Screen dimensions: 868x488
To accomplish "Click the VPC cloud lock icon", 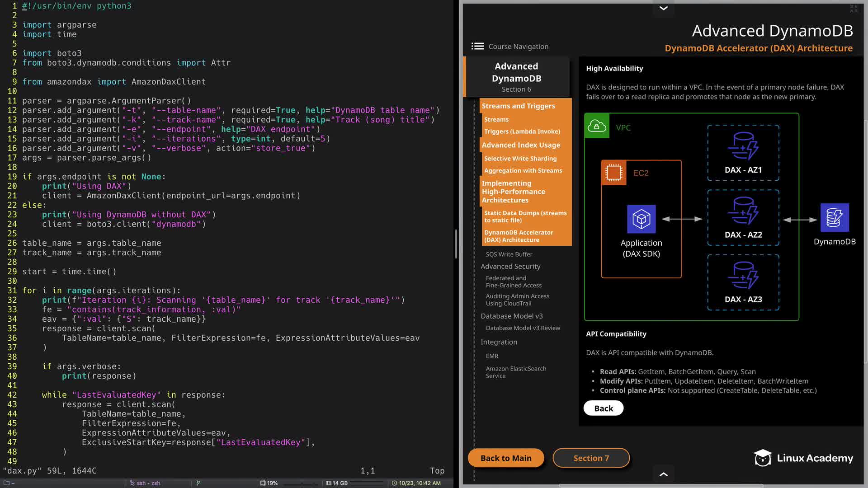I will [596, 126].
